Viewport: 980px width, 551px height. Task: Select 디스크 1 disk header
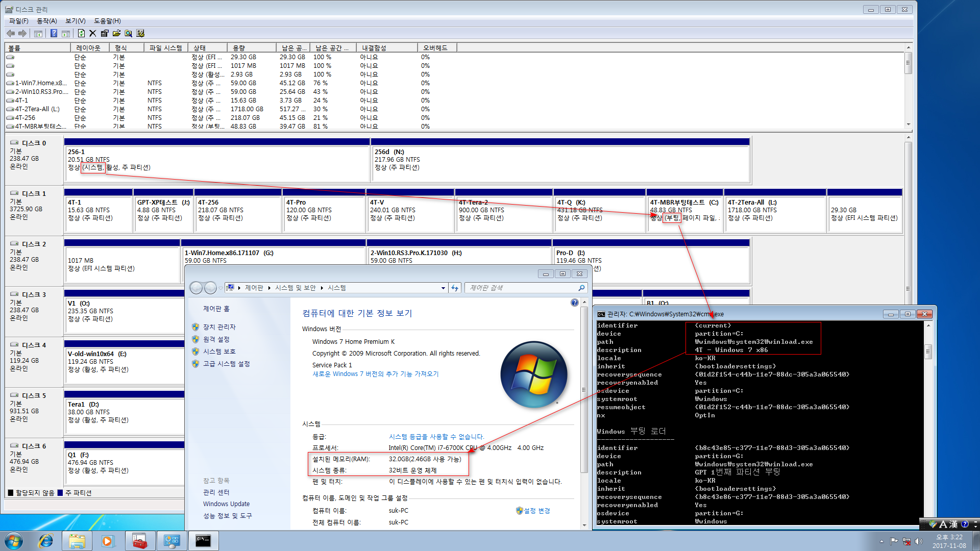[34, 211]
